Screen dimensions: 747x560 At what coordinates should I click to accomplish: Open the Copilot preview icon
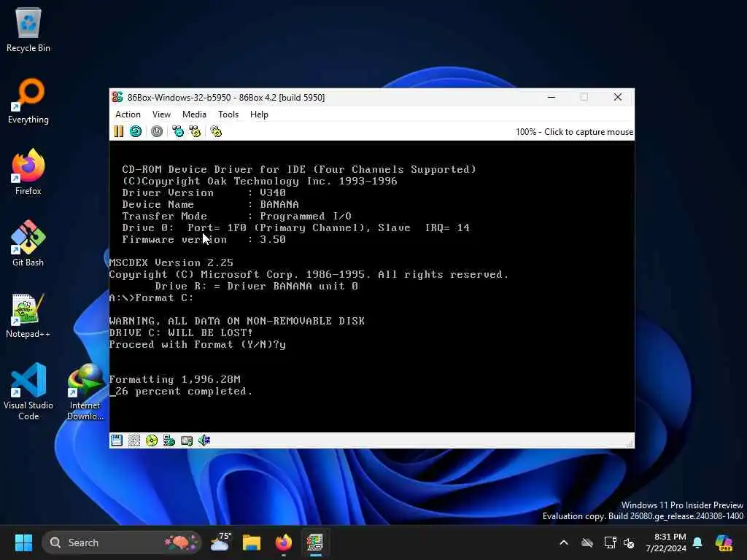click(724, 542)
